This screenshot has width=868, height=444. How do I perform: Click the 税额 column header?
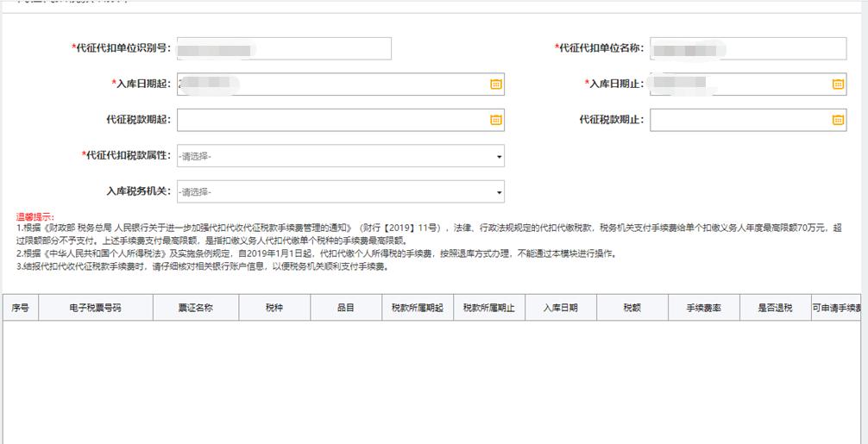632,308
